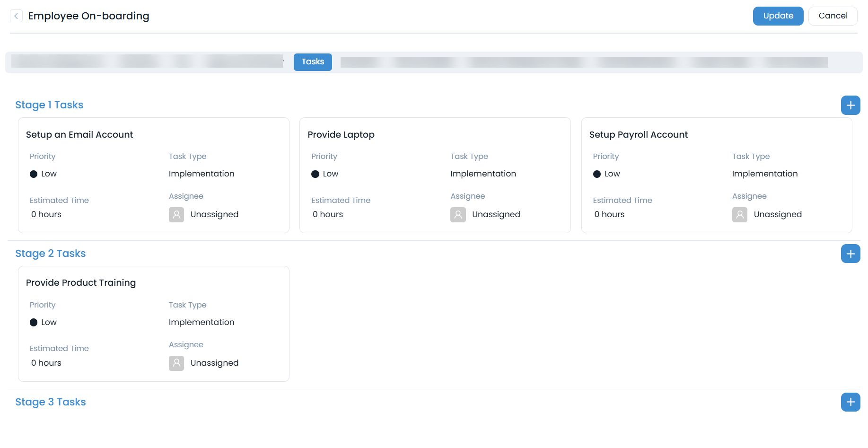The image size is (868, 448).
Task: Click assignee avatar on Setup an Email Account
Action: coord(176,215)
